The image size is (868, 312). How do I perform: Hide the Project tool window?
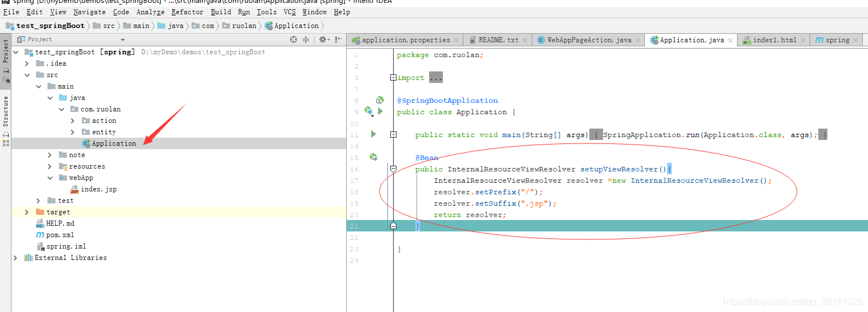click(x=338, y=39)
